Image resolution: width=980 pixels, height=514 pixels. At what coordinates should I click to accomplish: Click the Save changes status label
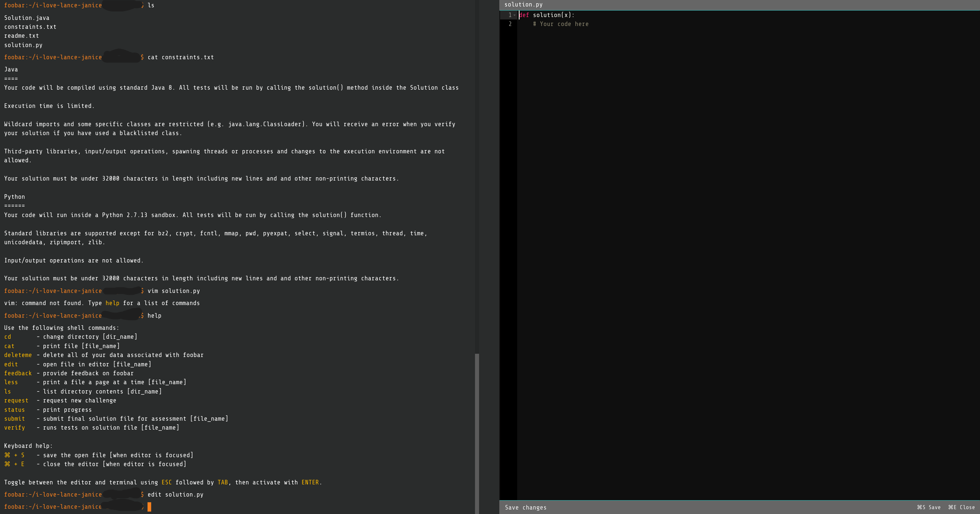pyautogui.click(x=525, y=507)
